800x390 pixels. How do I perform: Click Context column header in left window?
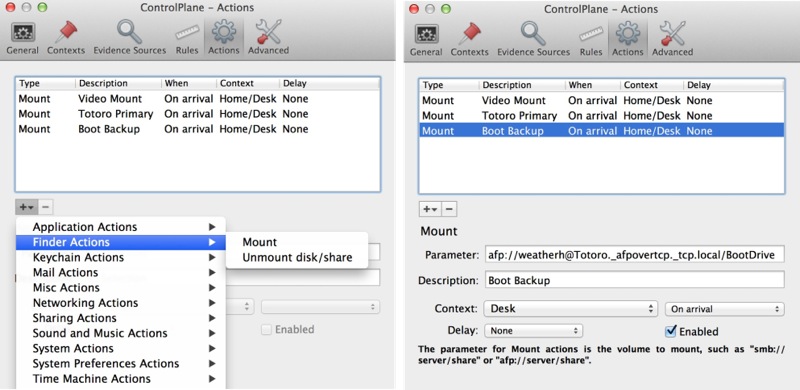coord(247,83)
